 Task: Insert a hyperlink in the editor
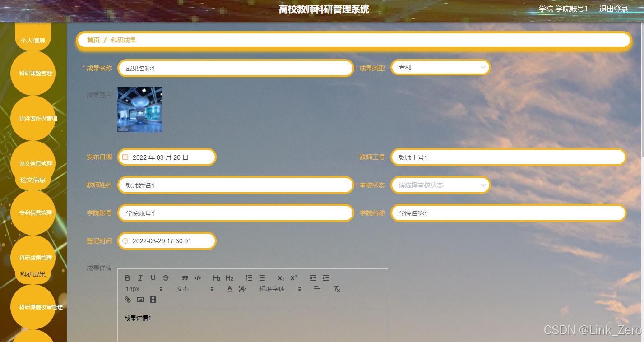[127, 299]
